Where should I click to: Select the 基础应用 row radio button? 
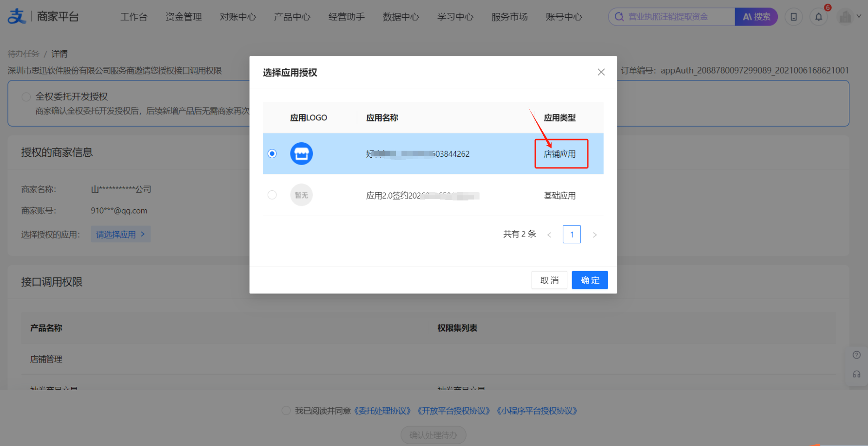point(272,195)
